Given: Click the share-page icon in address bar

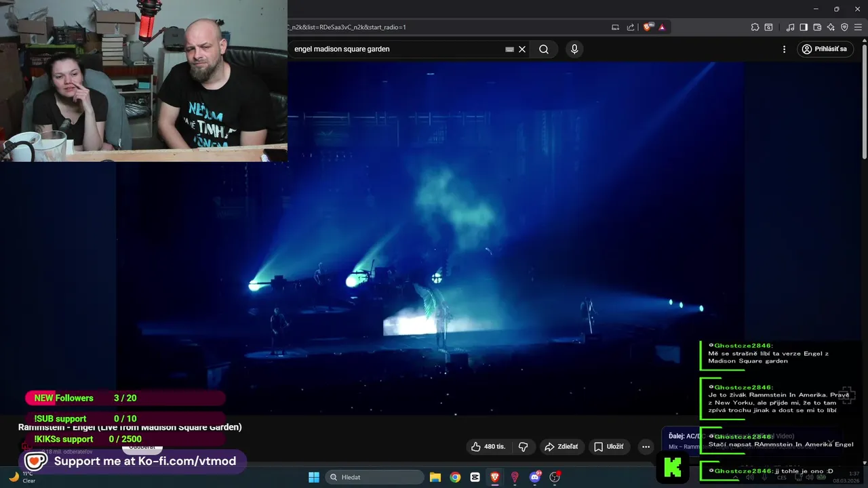Looking at the screenshot, I should coord(631,27).
